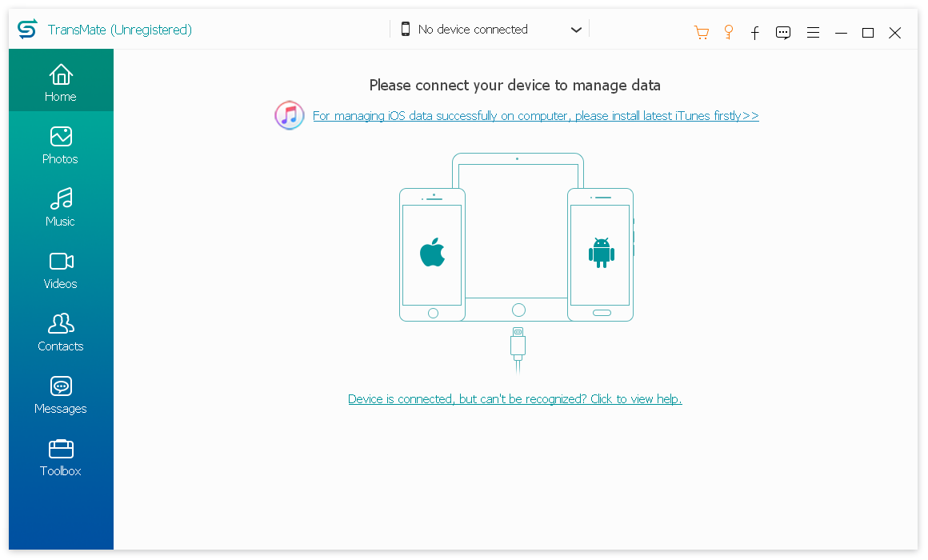Minimize the TransMate window

tap(841, 33)
